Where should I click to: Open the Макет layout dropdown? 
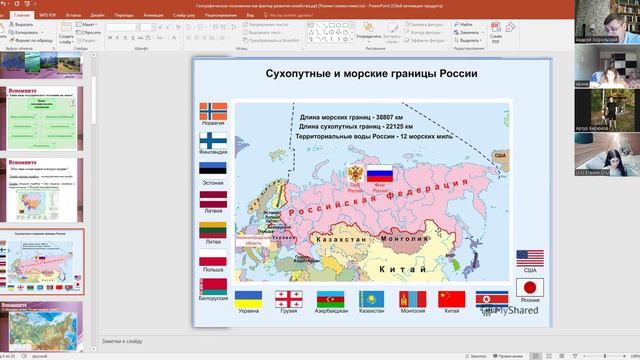coord(87,24)
